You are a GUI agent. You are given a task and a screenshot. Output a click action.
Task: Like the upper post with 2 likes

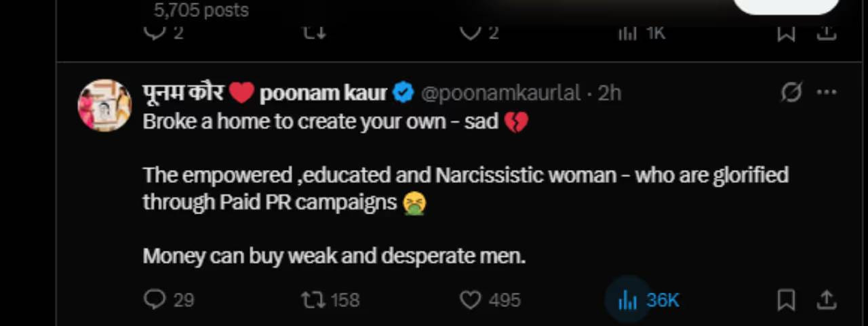pos(470,33)
